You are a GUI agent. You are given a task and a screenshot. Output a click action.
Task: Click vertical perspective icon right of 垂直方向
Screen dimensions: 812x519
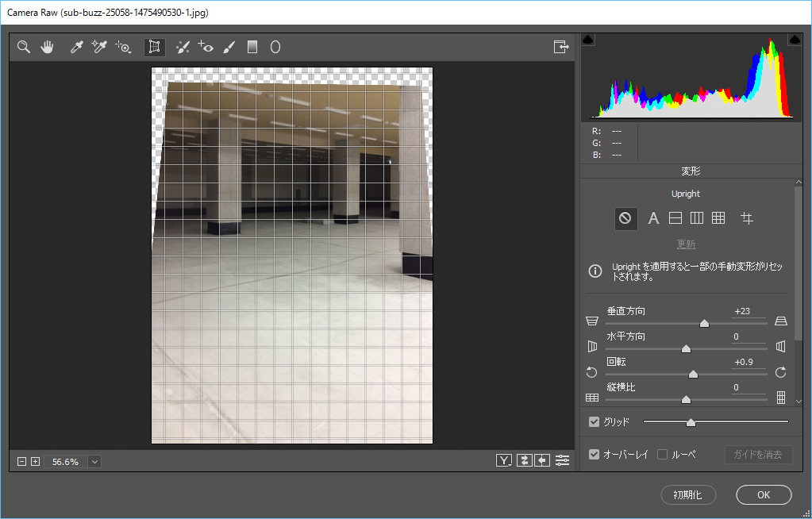tap(781, 321)
